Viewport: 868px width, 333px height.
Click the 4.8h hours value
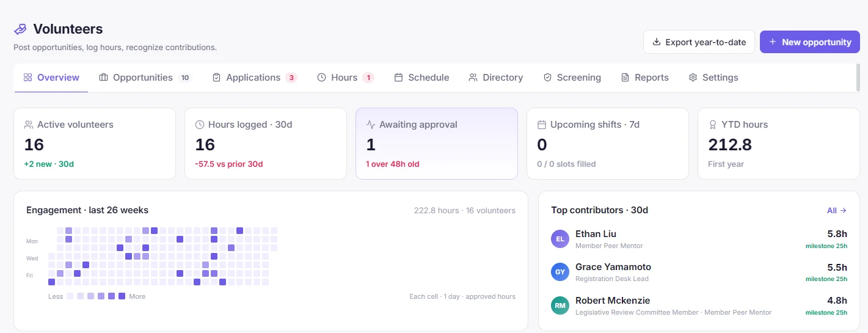(837, 301)
